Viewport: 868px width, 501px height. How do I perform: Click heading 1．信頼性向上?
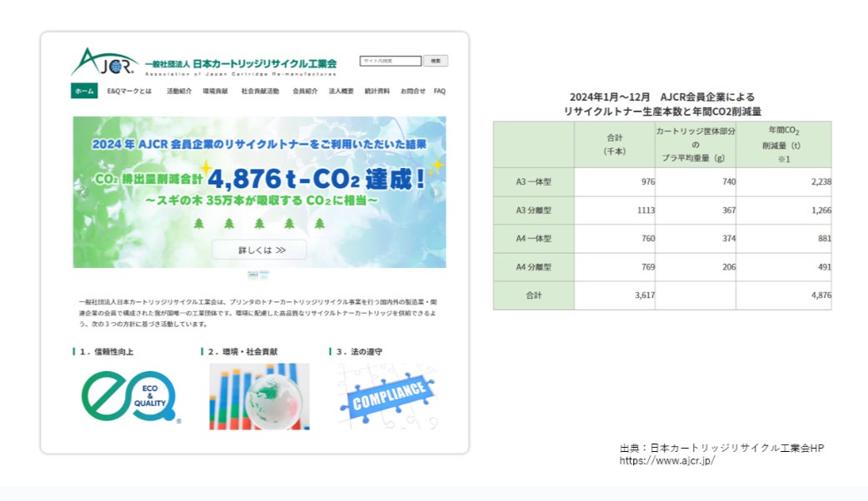107,352
